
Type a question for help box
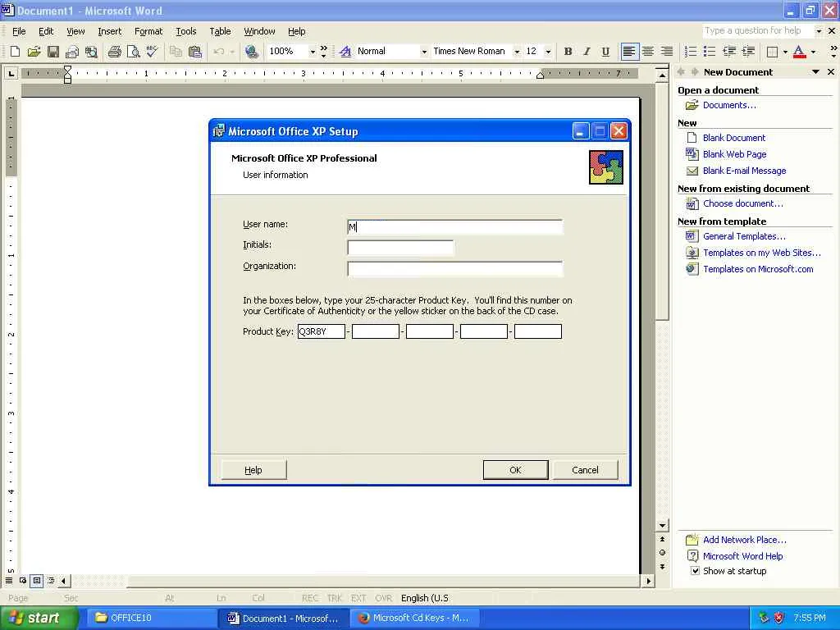(x=757, y=31)
